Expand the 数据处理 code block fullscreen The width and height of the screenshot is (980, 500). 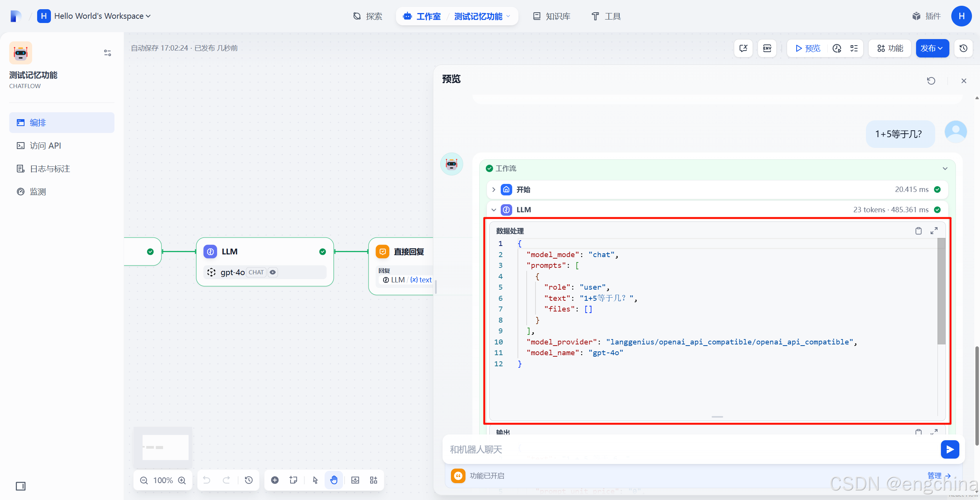(934, 231)
